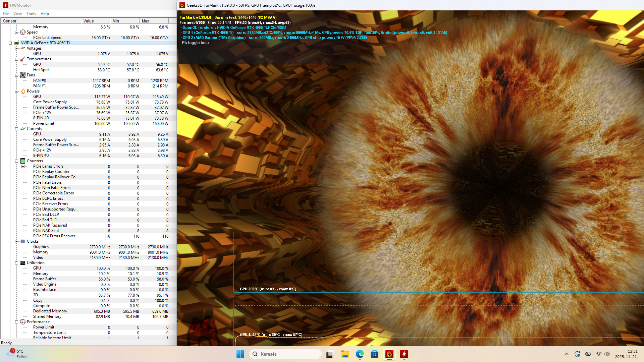Open the Voltages gauge icon
Screen dimensions: 644x362
click(22, 48)
